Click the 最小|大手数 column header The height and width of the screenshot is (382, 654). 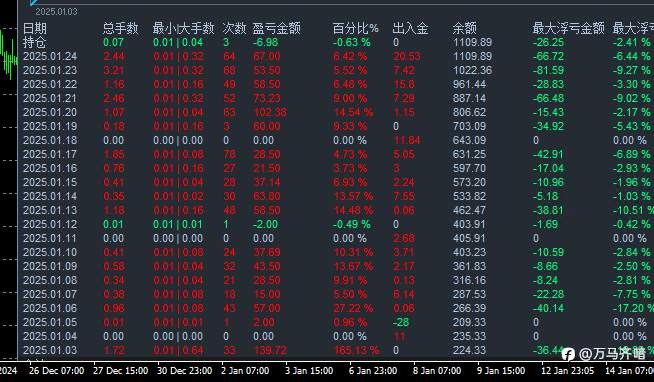184,28
